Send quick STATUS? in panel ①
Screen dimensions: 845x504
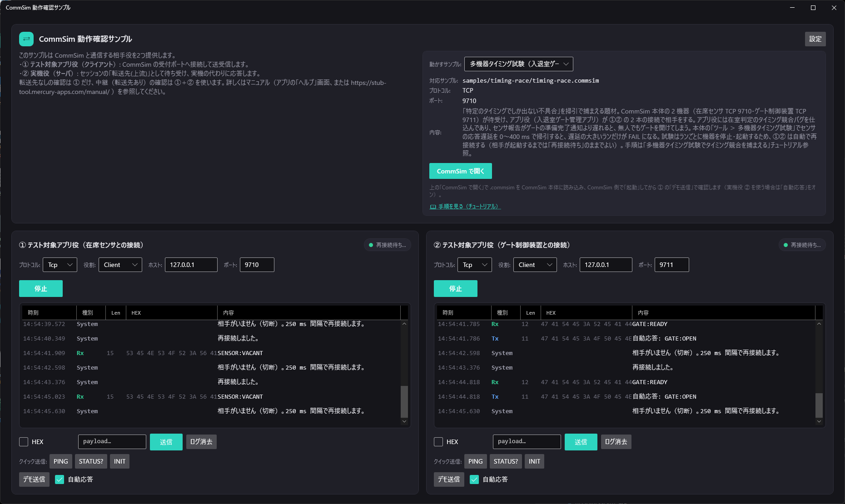pos(91,461)
